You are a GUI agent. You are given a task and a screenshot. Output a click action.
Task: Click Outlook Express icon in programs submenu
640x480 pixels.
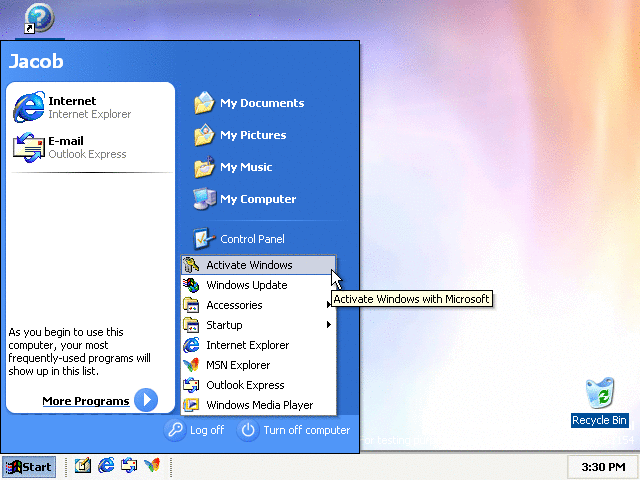pyautogui.click(x=191, y=385)
